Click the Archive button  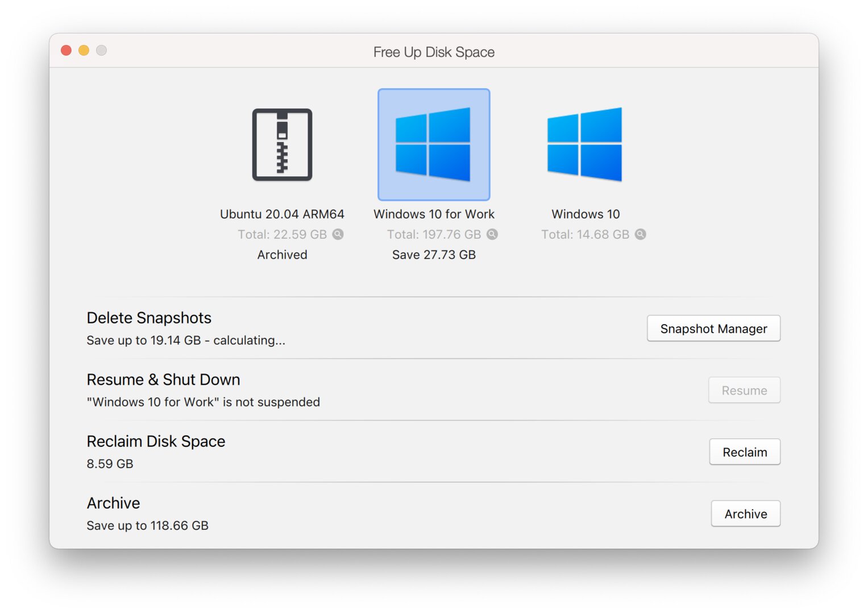pyautogui.click(x=745, y=514)
